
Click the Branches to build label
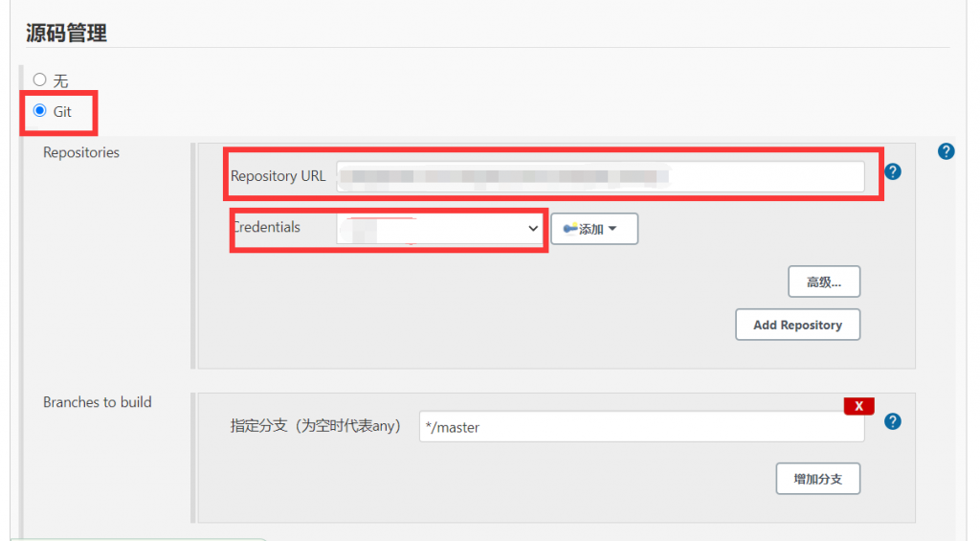[x=97, y=402]
